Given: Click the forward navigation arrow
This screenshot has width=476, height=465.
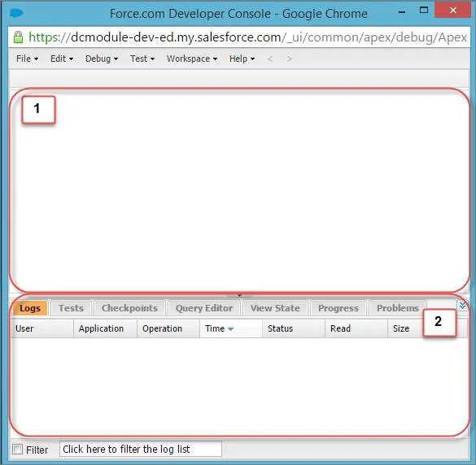Looking at the screenshot, I should (x=290, y=59).
